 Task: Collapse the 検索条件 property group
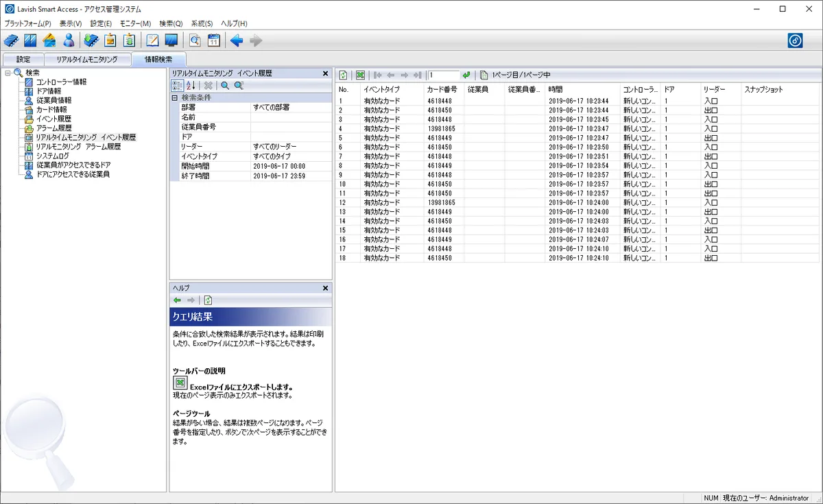175,98
